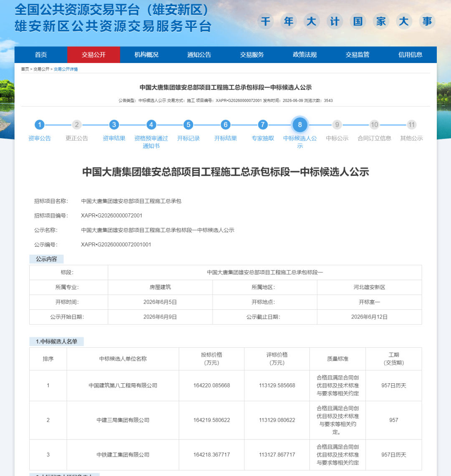Click the 2026年6月5日 bid opening date
The width and height of the screenshot is (451, 476).
coord(160,302)
